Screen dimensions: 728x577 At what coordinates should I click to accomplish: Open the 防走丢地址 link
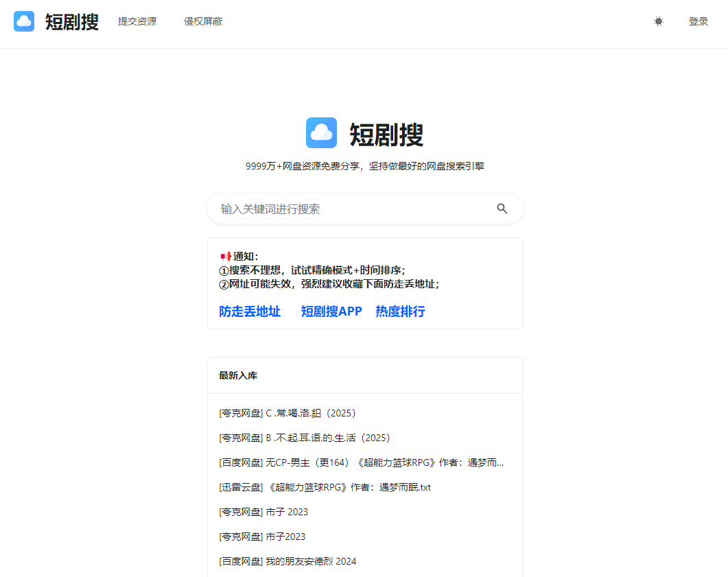coord(250,311)
